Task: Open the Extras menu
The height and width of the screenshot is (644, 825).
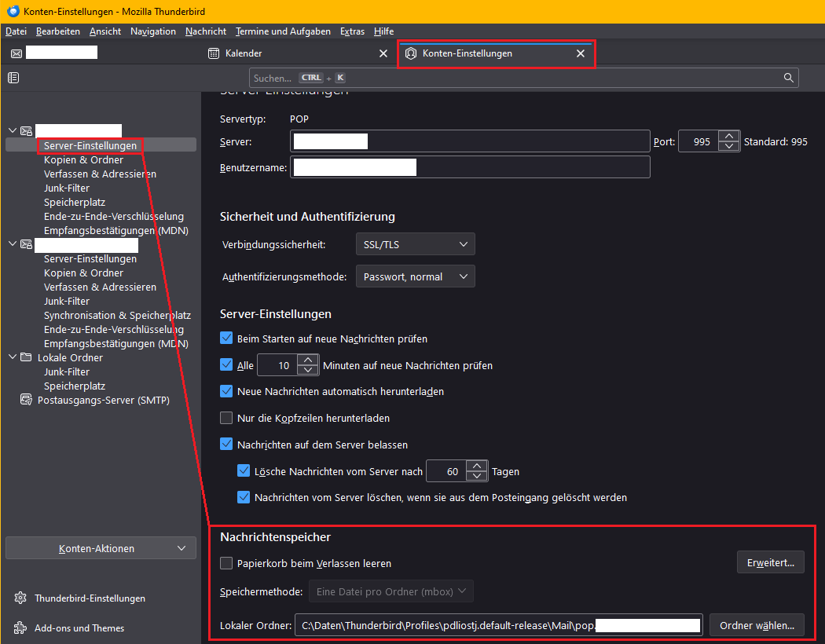Action: [352, 31]
